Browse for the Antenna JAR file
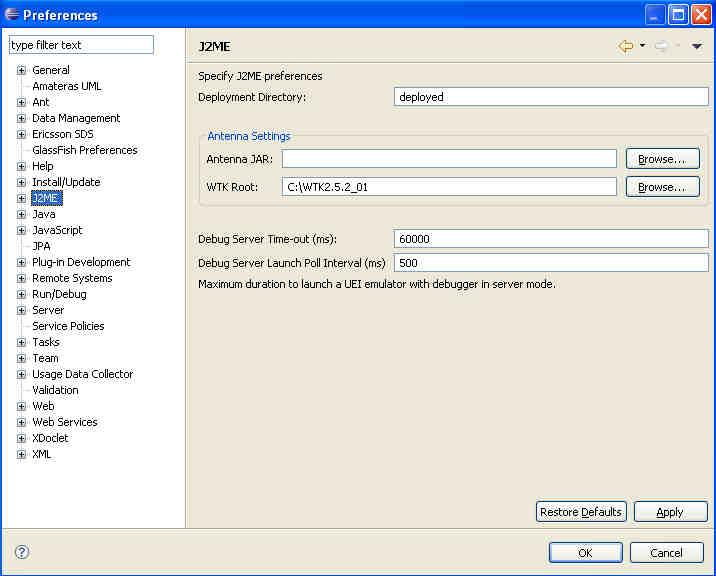Screen dimensions: 716x576 click(663, 159)
